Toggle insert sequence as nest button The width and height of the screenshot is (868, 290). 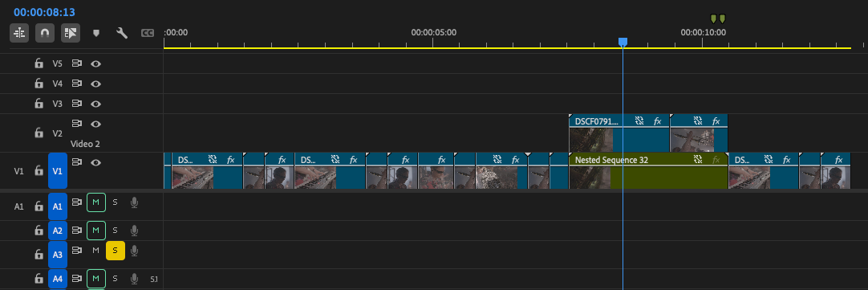(19, 33)
